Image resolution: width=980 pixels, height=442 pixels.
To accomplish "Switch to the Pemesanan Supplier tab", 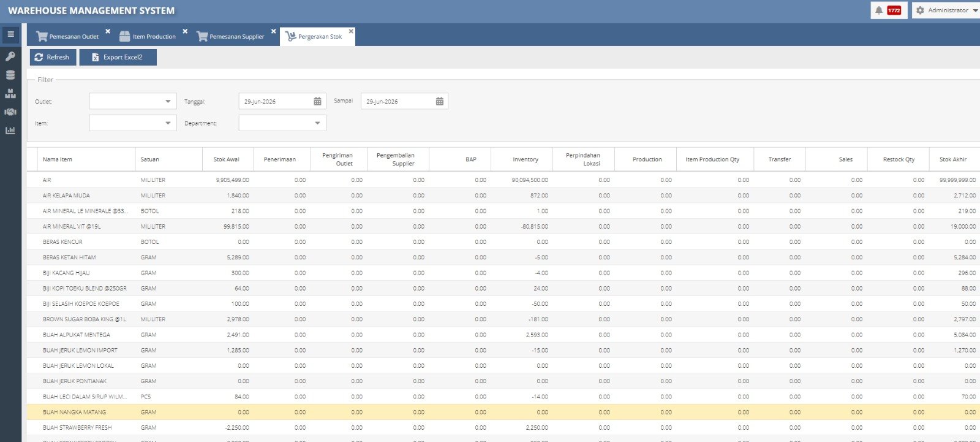I will (x=231, y=37).
